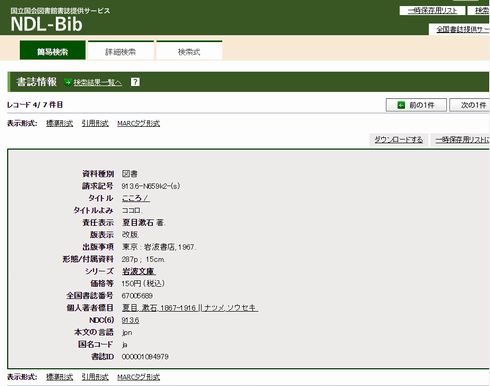Add record via 一時保存用リストに button

click(460, 140)
